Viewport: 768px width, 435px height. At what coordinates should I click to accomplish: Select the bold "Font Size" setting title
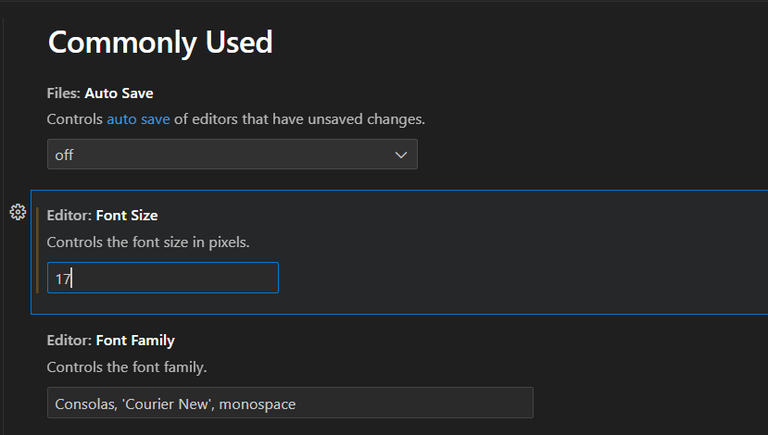127,215
